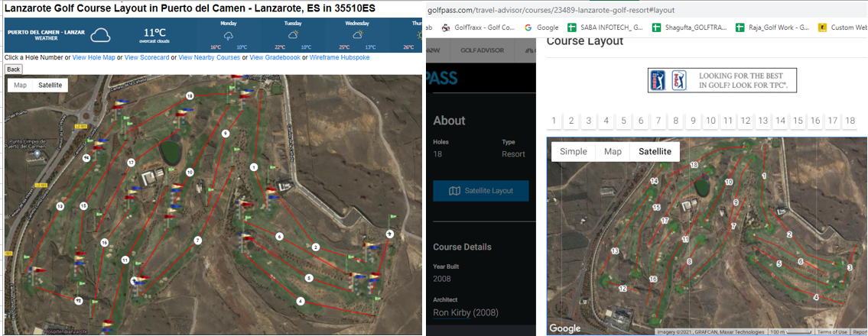
Task: Select hole 2 marker on left course map
Action: click(x=316, y=247)
